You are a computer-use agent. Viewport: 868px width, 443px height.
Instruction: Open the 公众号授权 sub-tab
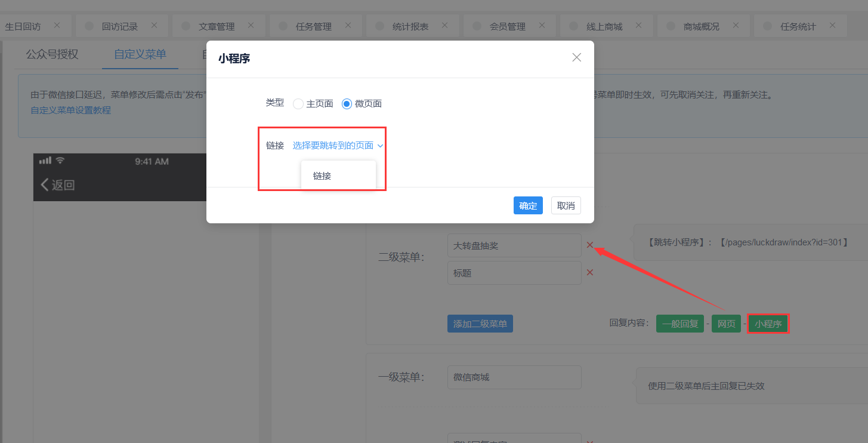[x=52, y=54]
